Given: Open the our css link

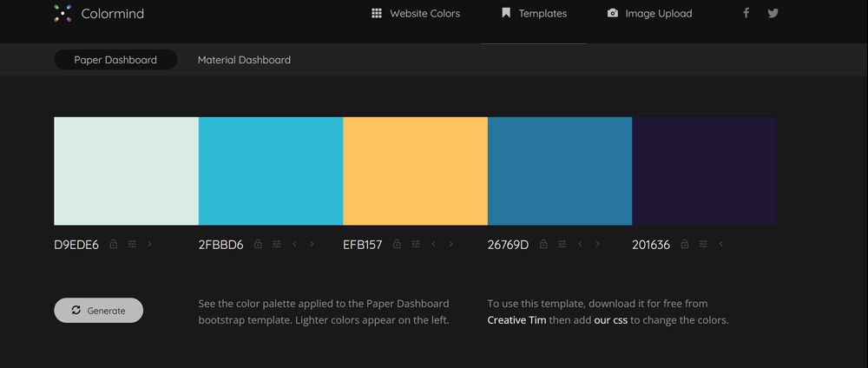Looking at the screenshot, I should (x=610, y=320).
